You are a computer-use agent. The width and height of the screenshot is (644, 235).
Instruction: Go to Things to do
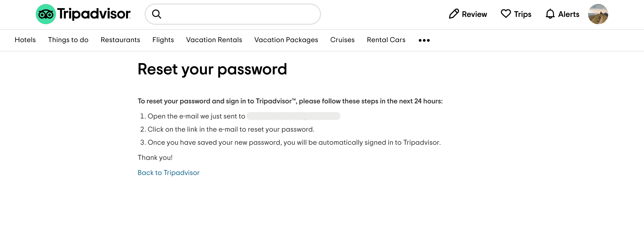pyautogui.click(x=68, y=40)
